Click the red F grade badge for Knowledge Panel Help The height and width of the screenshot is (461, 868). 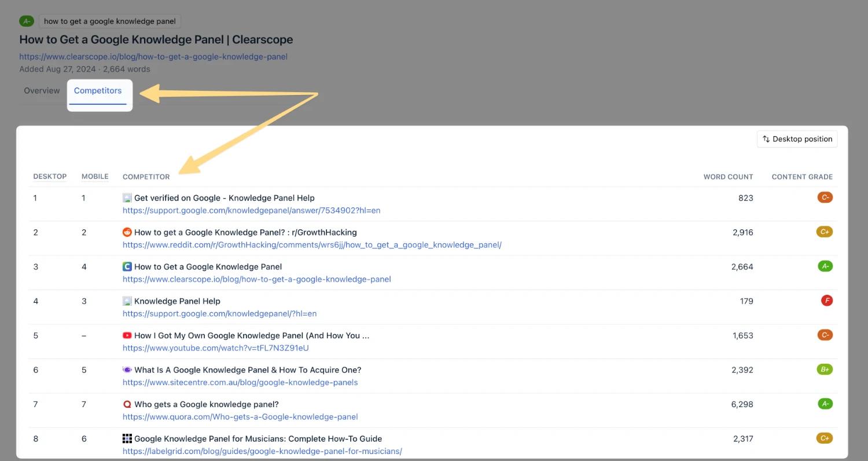[x=827, y=301]
